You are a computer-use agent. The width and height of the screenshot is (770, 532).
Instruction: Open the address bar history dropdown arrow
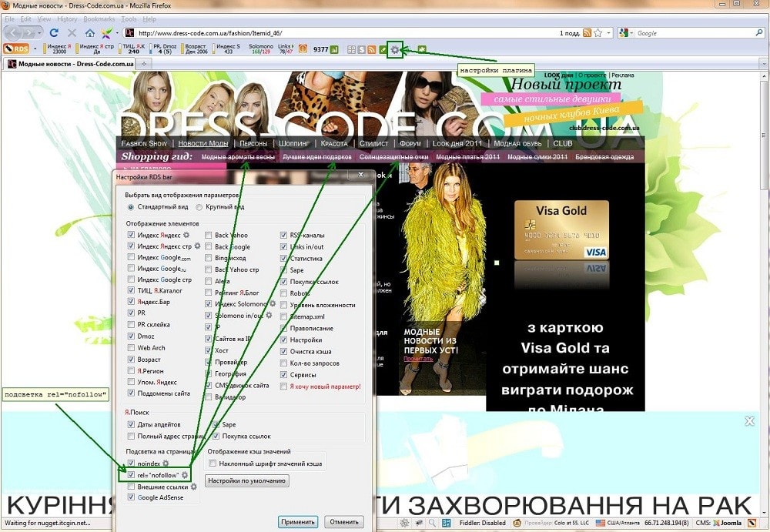(609, 33)
